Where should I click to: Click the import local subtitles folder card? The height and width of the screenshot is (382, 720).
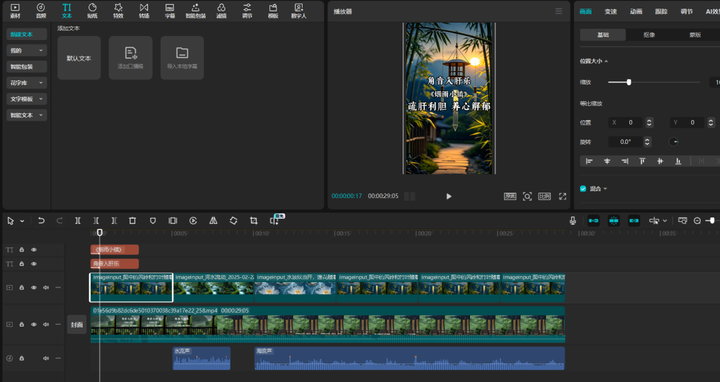pyautogui.click(x=182, y=58)
